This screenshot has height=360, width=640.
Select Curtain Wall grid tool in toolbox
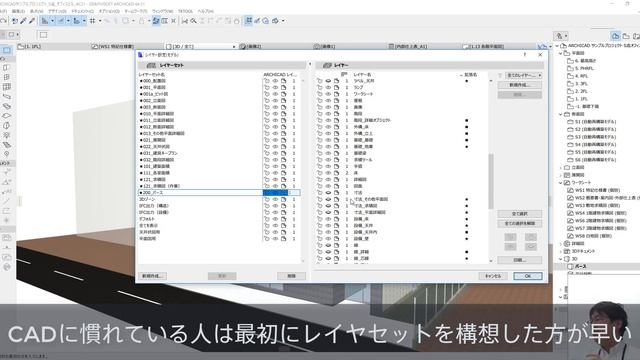click(7, 87)
